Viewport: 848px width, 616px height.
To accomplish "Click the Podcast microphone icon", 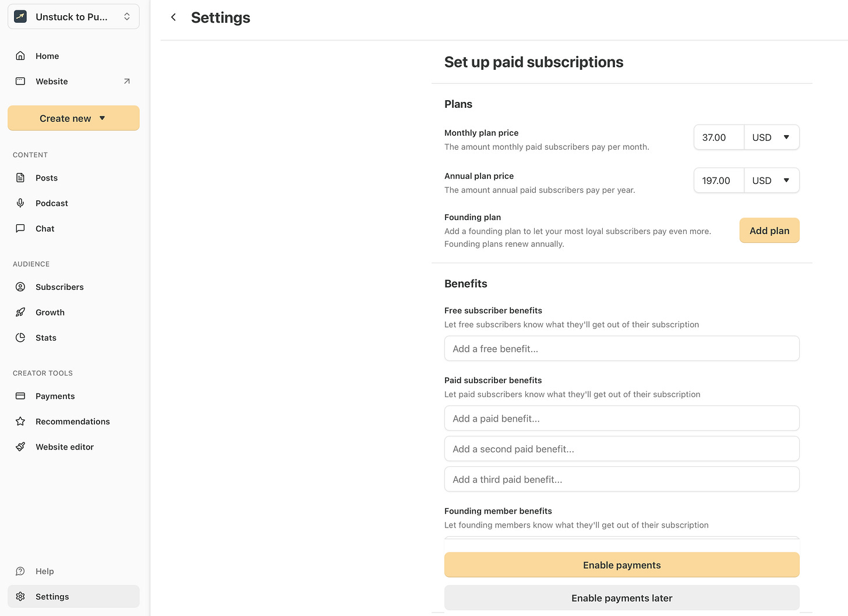I will pyautogui.click(x=20, y=203).
